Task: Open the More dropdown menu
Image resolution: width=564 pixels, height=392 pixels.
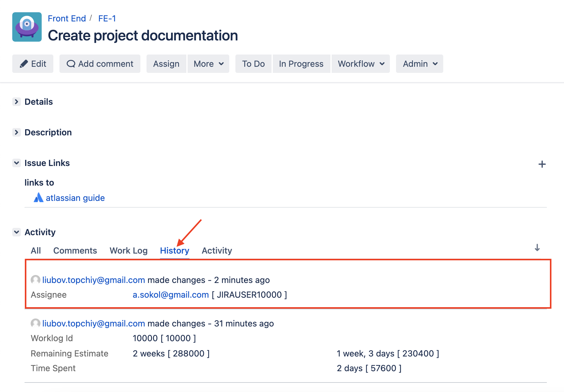Action: pyautogui.click(x=208, y=64)
